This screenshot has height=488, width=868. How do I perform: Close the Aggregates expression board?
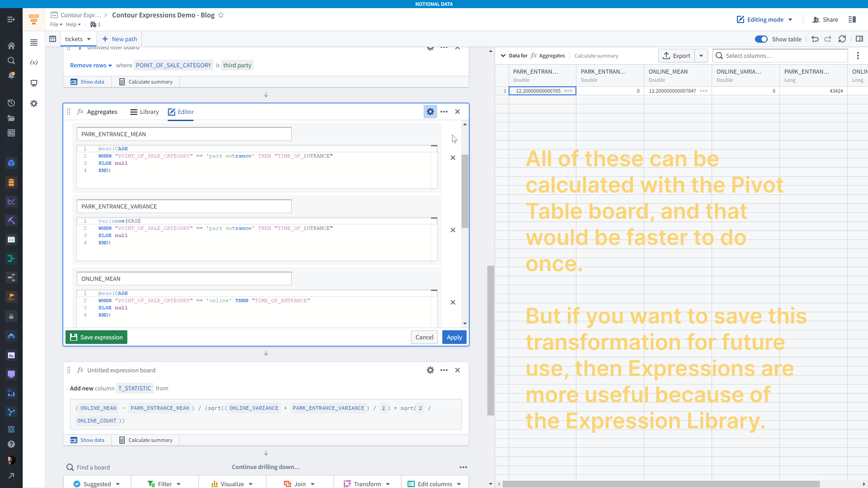tap(458, 112)
